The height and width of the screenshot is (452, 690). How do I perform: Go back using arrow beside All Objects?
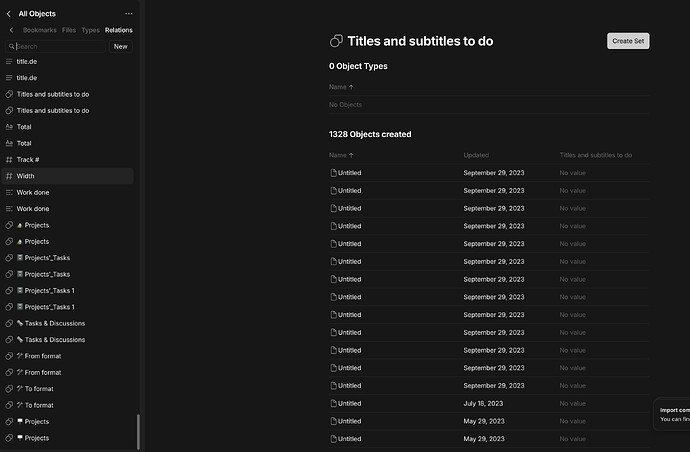(9, 14)
